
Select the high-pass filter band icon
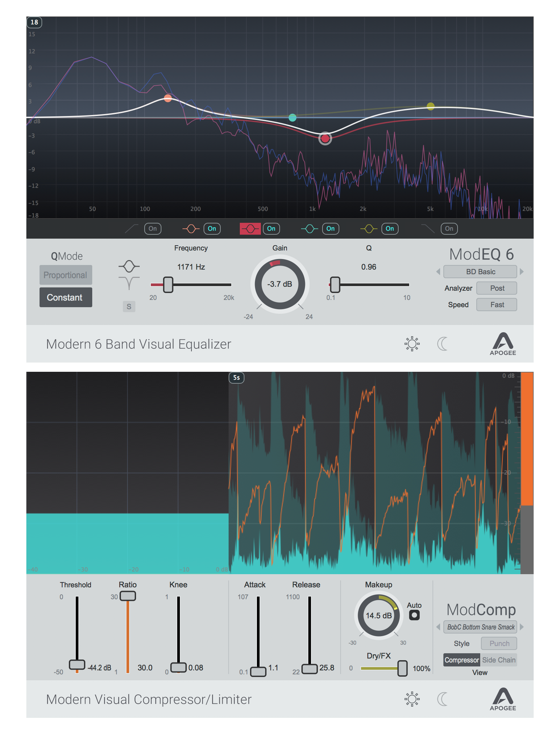click(x=132, y=229)
